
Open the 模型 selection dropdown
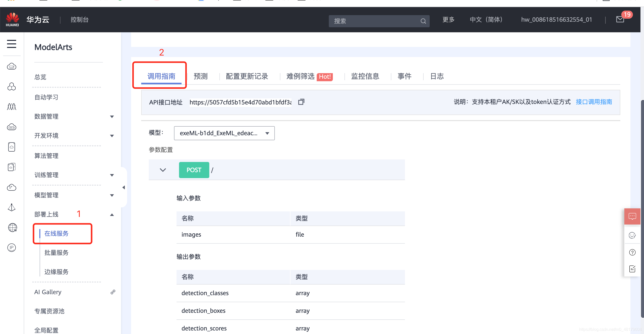pos(224,133)
